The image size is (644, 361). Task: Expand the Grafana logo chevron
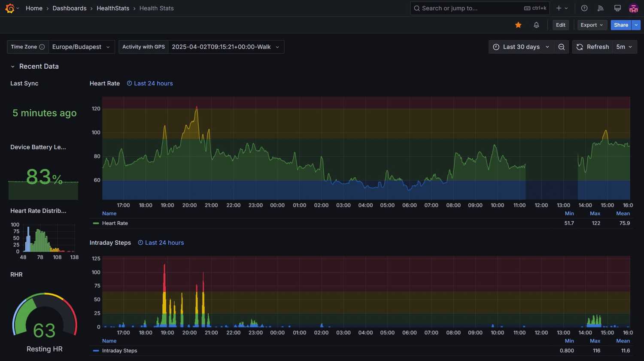pyautogui.click(x=18, y=8)
